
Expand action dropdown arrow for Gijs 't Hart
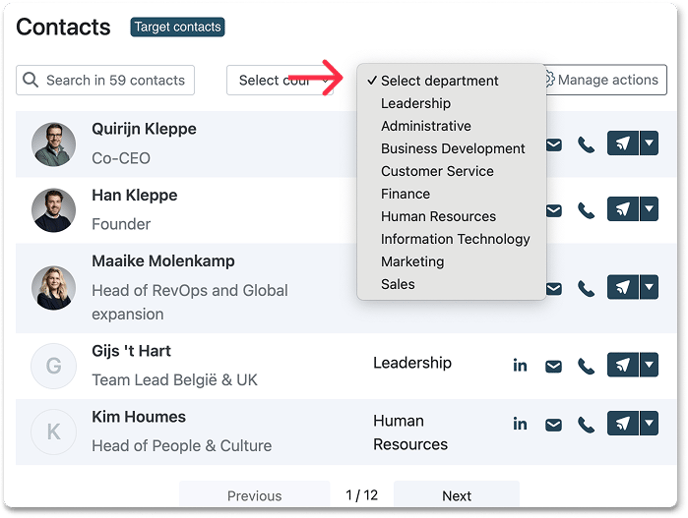point(649,364)
